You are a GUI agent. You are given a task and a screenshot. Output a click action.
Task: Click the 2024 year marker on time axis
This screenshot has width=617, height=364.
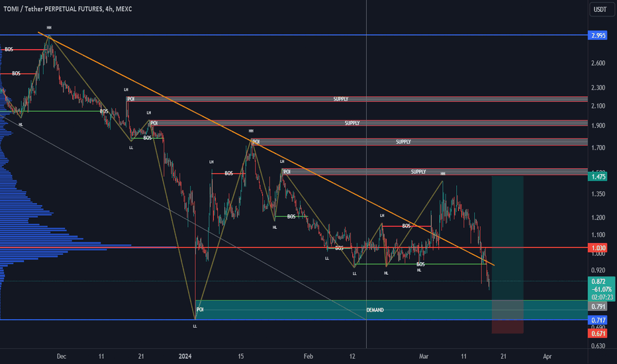point(185,357)
